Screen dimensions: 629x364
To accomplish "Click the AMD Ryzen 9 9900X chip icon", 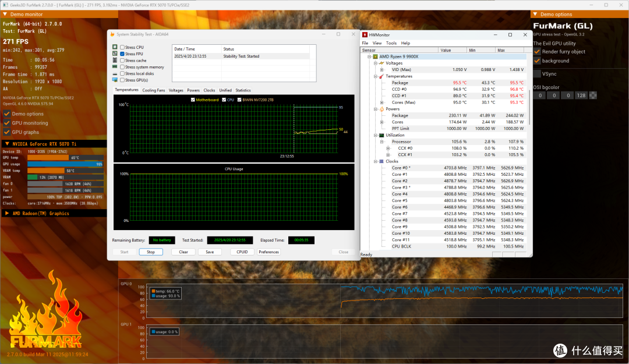I will click(x=375, y=56).
